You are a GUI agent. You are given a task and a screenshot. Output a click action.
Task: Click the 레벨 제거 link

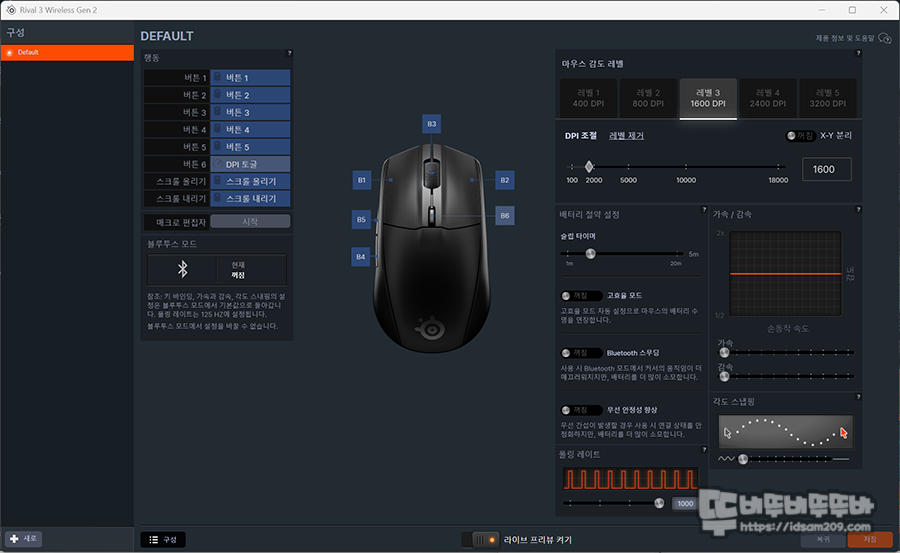(x=626, y=136)
